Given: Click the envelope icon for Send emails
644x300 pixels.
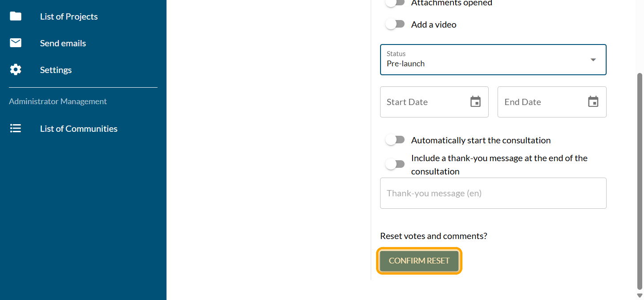Looking at the screenshot, I should (16, 43).
